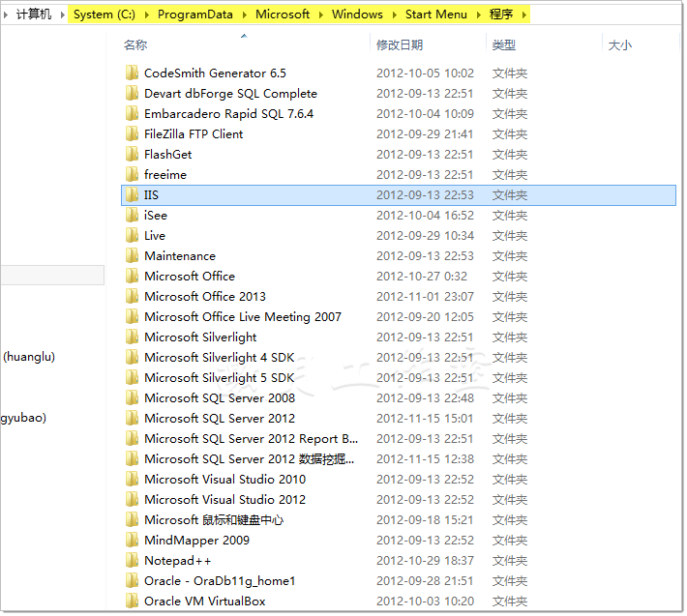Click date 2012-09-28 21:51 of Oracle OraDb11g
687x616 pixels.
425,581
